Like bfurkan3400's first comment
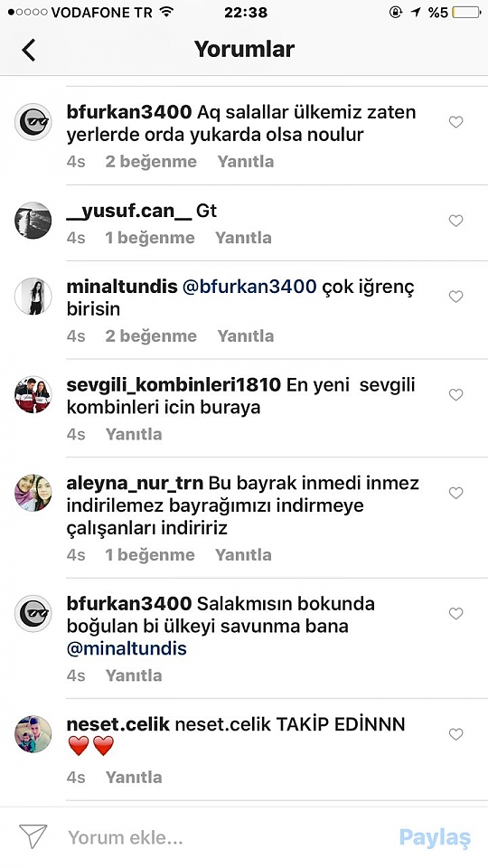This screenshot has height=868, width=488. pyautogui.click(x=455, y=122)
